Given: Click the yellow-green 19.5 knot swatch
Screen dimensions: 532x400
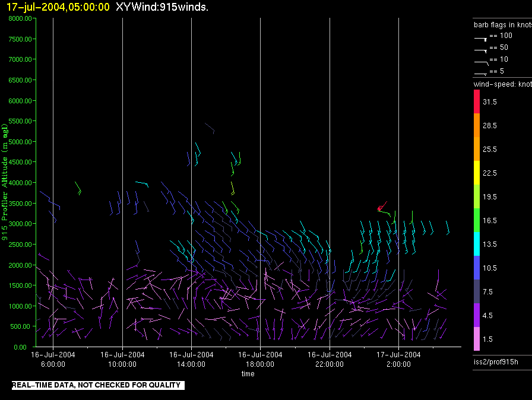Looking at the screenshot, I should [x=477, y=196].
